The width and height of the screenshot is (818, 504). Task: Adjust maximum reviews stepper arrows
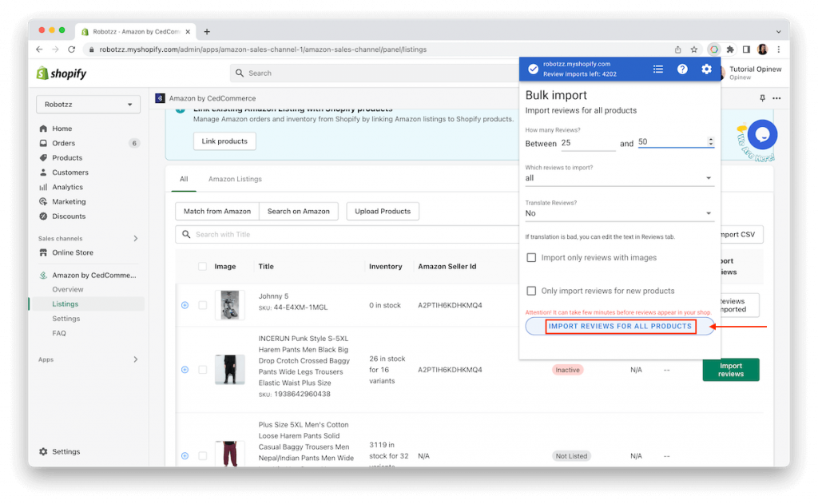point(710,141)
